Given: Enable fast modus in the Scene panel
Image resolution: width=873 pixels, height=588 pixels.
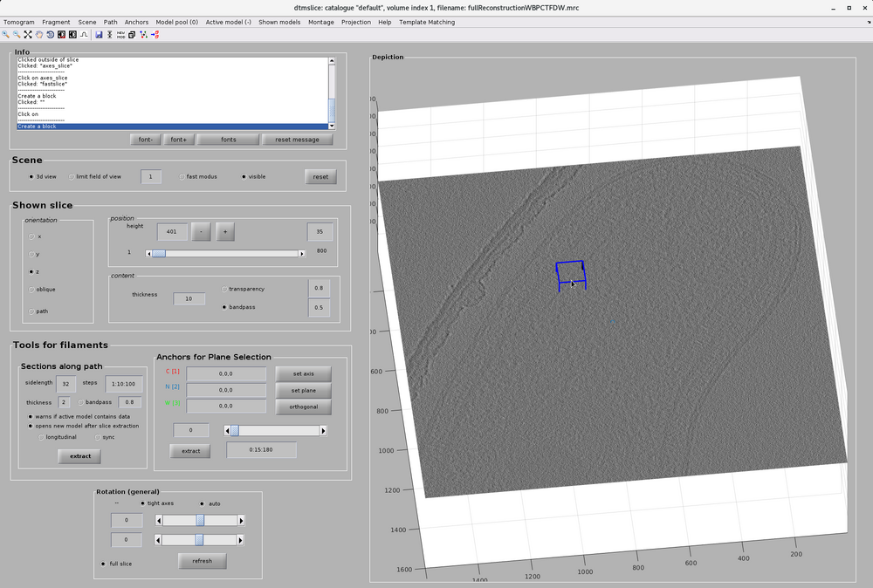Looking at the screenshot, I should click(x=182, y=176).
